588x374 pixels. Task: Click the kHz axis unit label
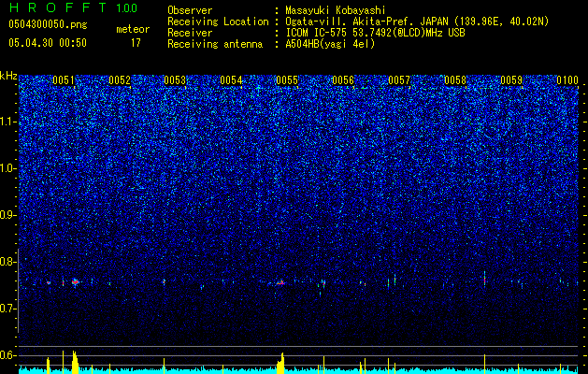(8, 76)
